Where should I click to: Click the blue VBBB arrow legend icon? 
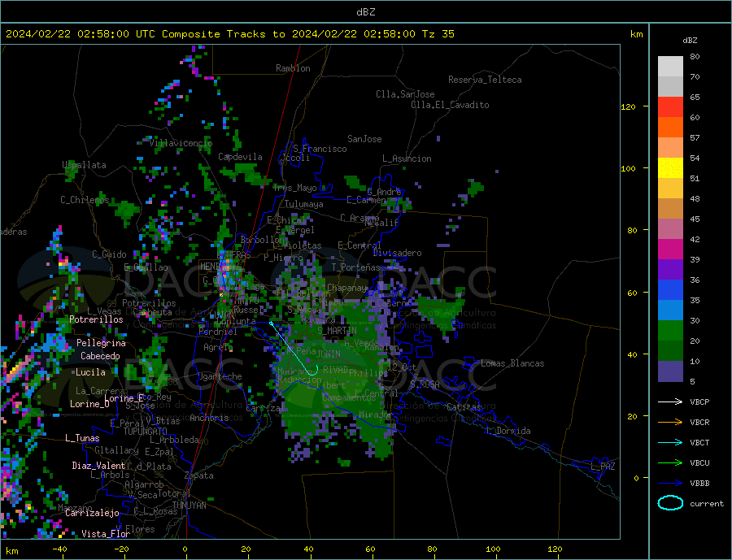(x=670, y=483)
